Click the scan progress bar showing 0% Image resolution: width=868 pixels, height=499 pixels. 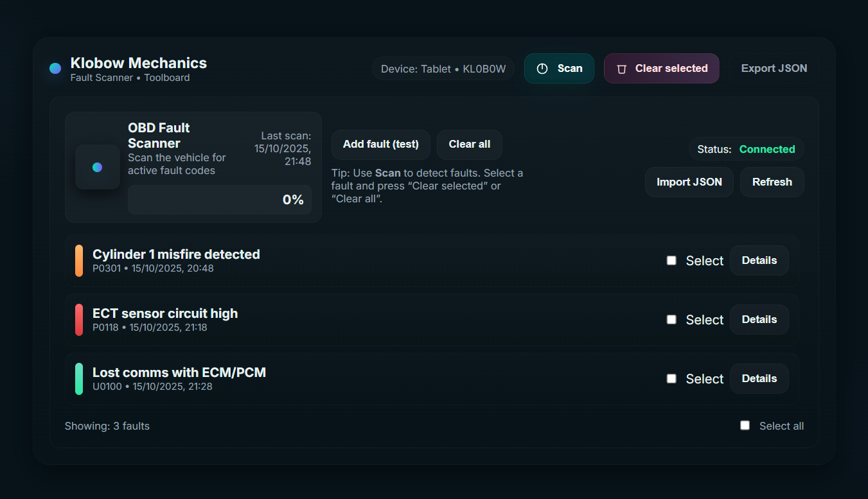(x=220, y=200)
